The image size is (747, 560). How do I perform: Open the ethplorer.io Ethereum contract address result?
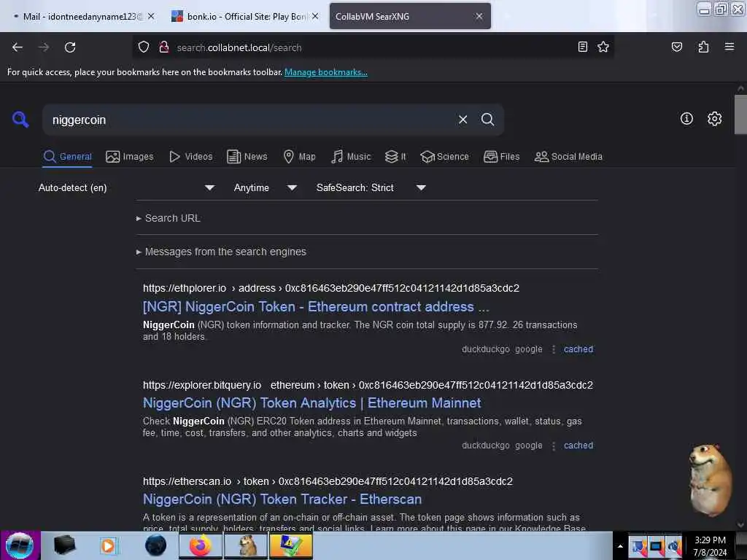coord(316,307)
